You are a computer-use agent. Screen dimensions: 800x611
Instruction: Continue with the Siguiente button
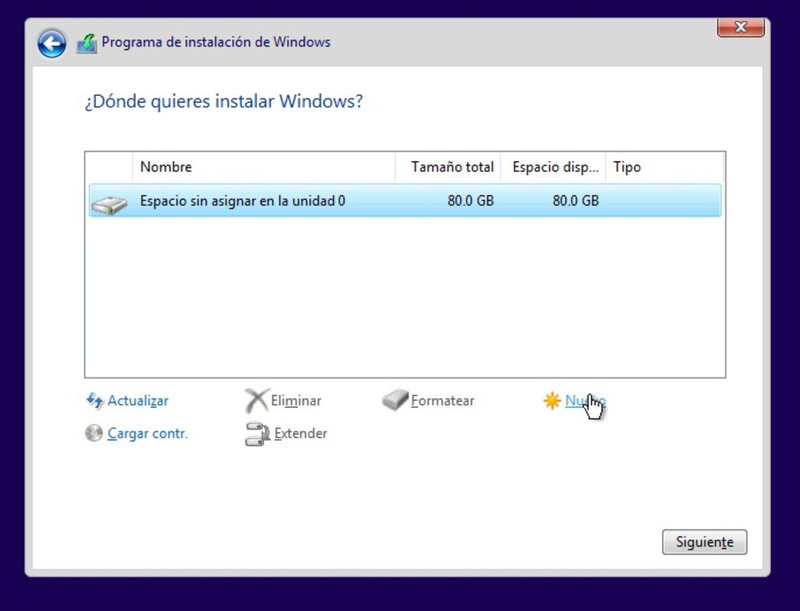click(x=705, y=542)
